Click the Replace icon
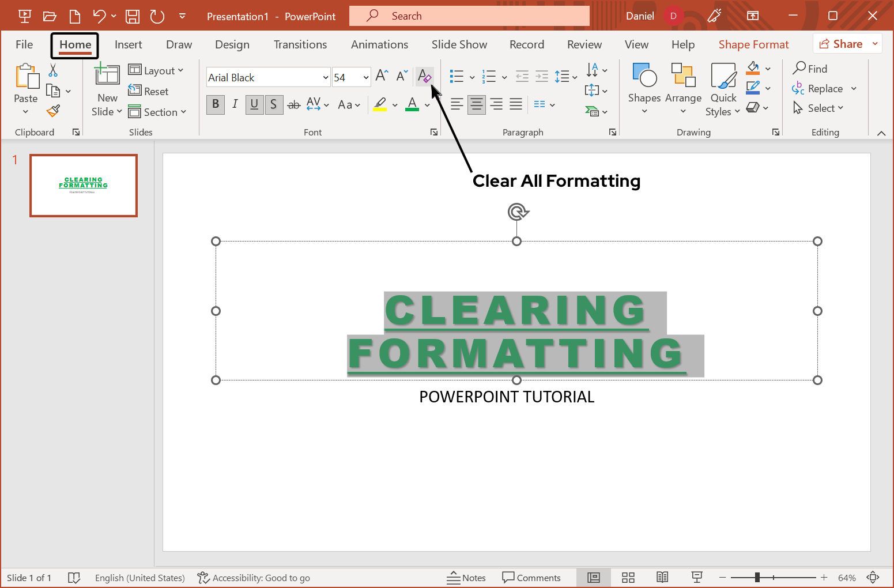 tap(819, 88)
